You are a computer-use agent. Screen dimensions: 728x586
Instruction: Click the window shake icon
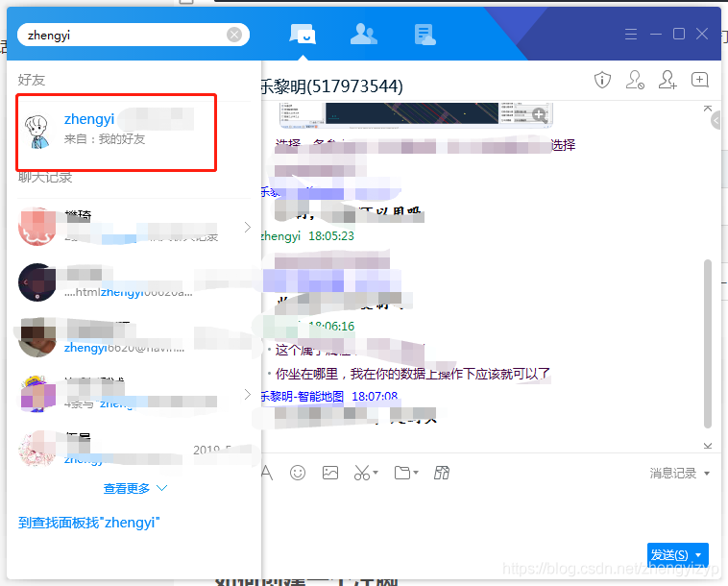click(x=442, y=473)
